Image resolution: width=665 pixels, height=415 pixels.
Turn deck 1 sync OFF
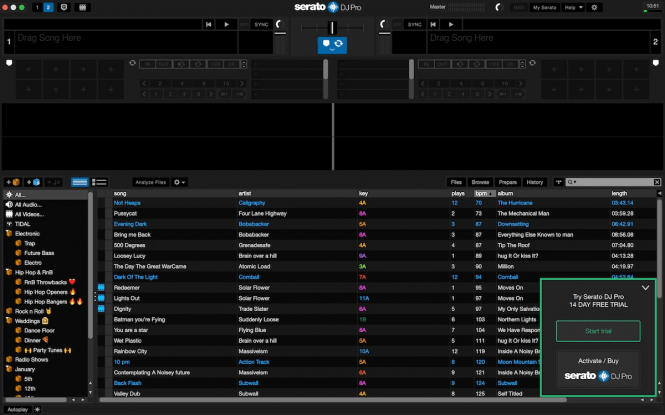point(244,25)
